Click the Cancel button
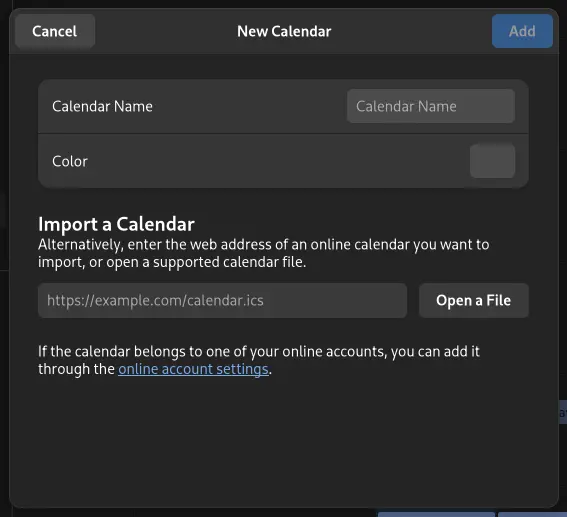This screenshot has width=567, height=517. pyautogui.click(x=55, y=31)
